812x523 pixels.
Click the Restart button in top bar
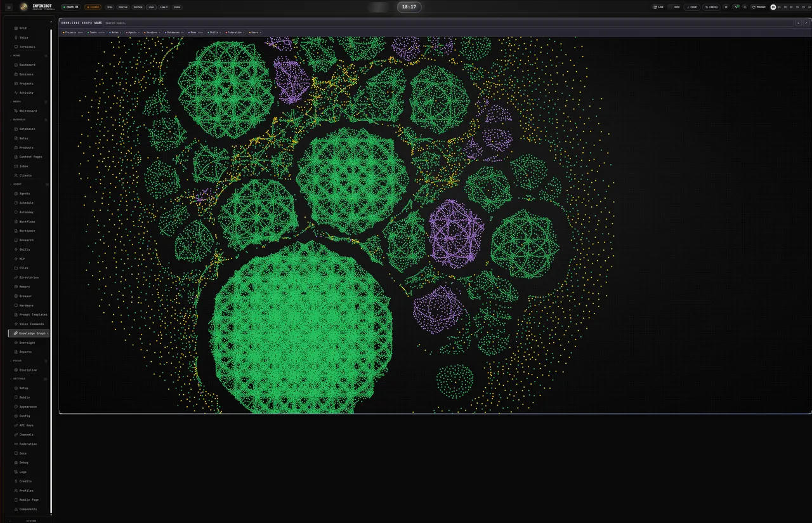[759, 7]
